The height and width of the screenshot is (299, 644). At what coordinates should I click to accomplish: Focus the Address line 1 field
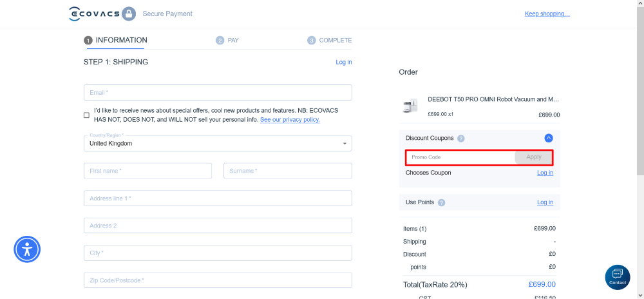[x=218, y=198]
